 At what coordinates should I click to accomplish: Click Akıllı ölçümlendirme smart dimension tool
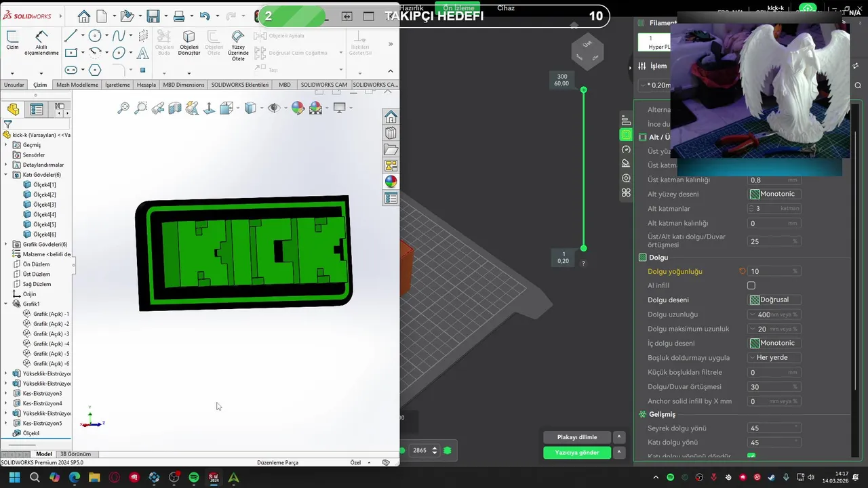click(x=41, y=43)
